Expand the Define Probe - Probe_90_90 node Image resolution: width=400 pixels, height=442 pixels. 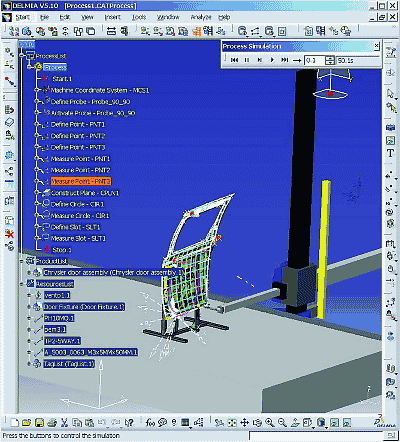(37, 101)
